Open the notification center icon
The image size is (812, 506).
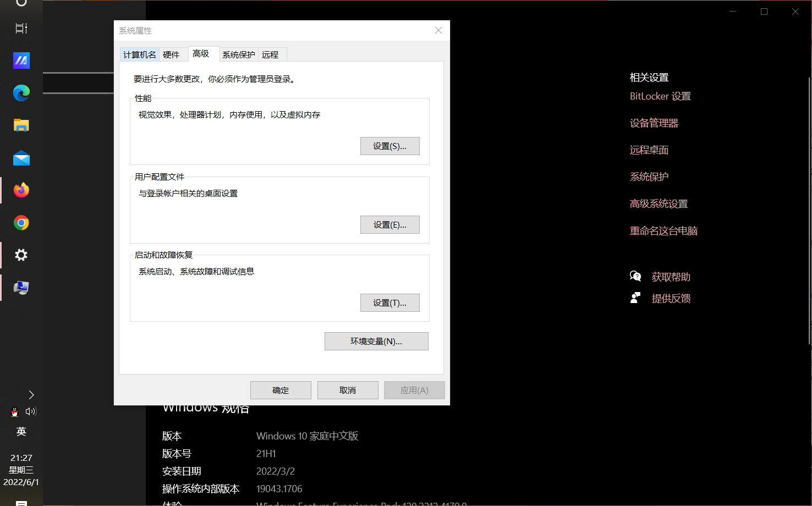click(21, 503)
